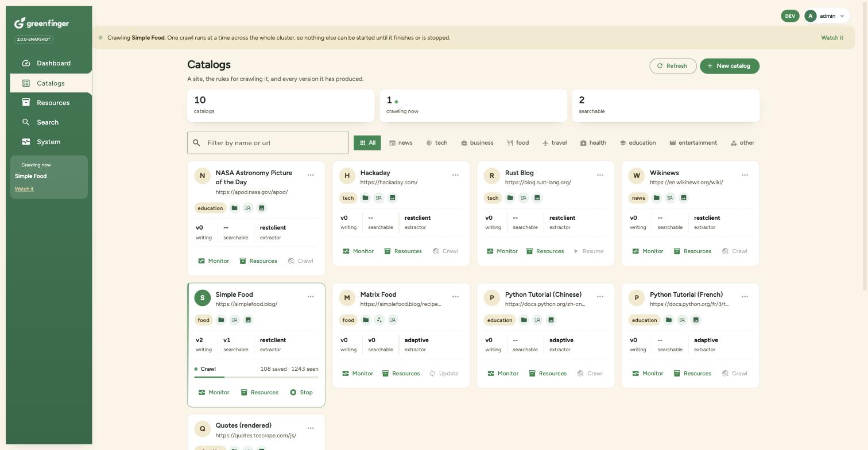Image resolution: width=868 pixels, height=450 pixels.
Task: Stop the Simple Food crawl
Action: click(301, 393)
